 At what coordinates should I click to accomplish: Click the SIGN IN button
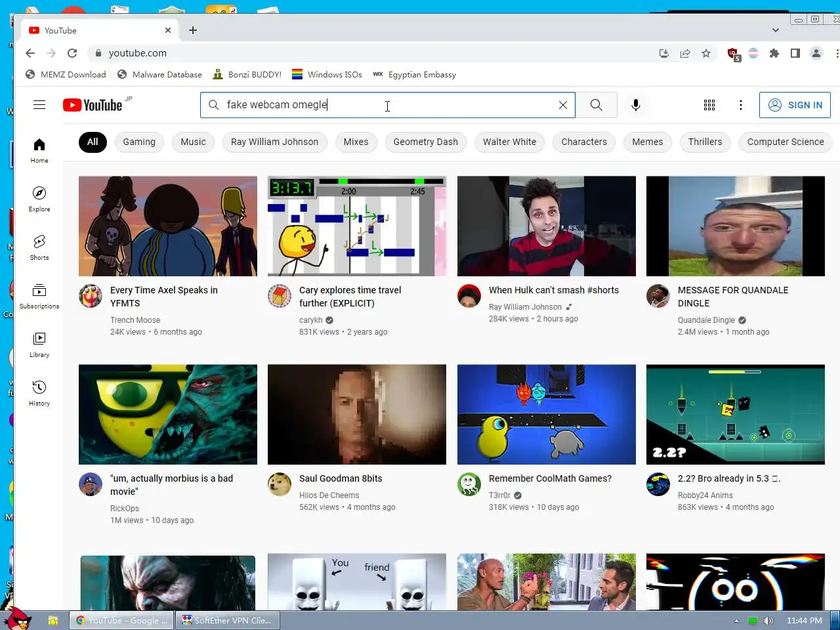tap(795, 105)
